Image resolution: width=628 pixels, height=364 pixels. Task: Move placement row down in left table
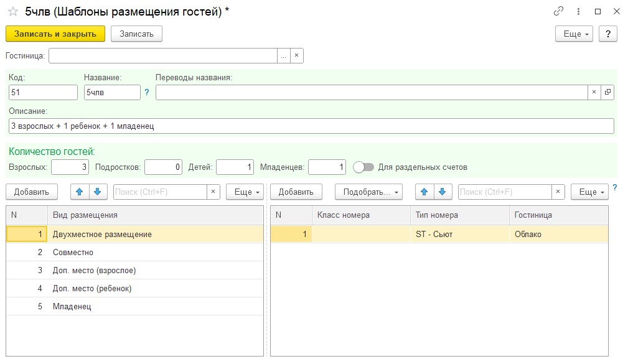point(97,192)
